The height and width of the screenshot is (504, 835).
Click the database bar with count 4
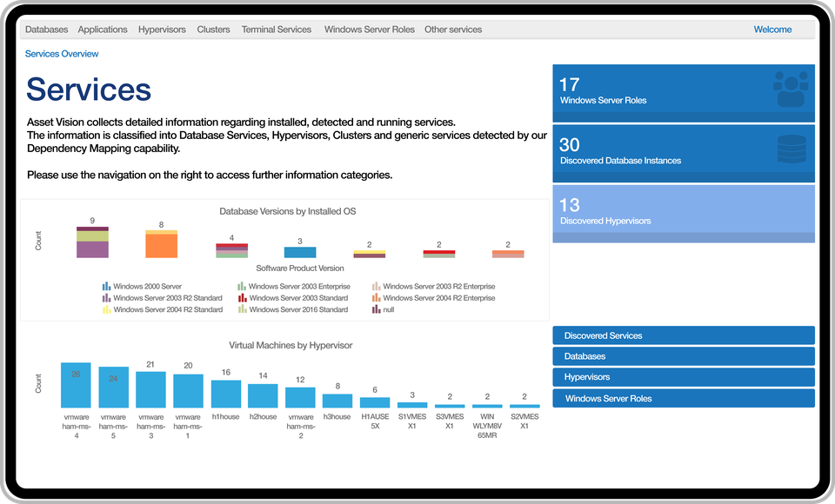tap(231, 250)
